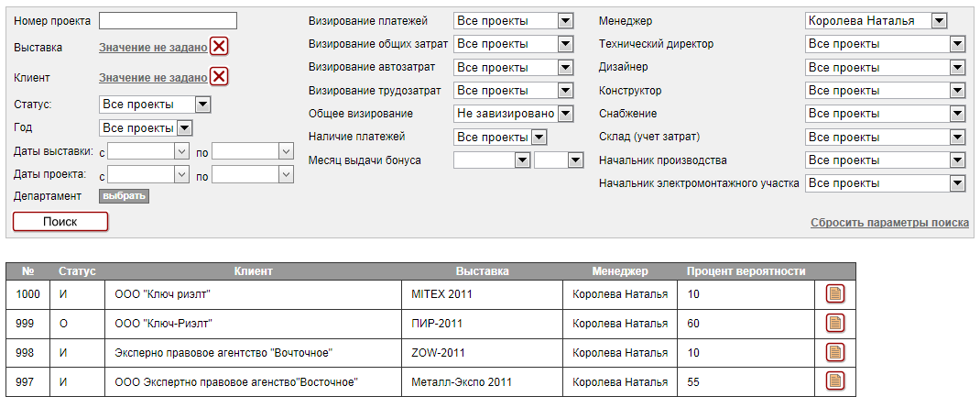Viewport: 980px width, 397px height.
Task: Click the Клиент column header in table
Action: point(253,271)
